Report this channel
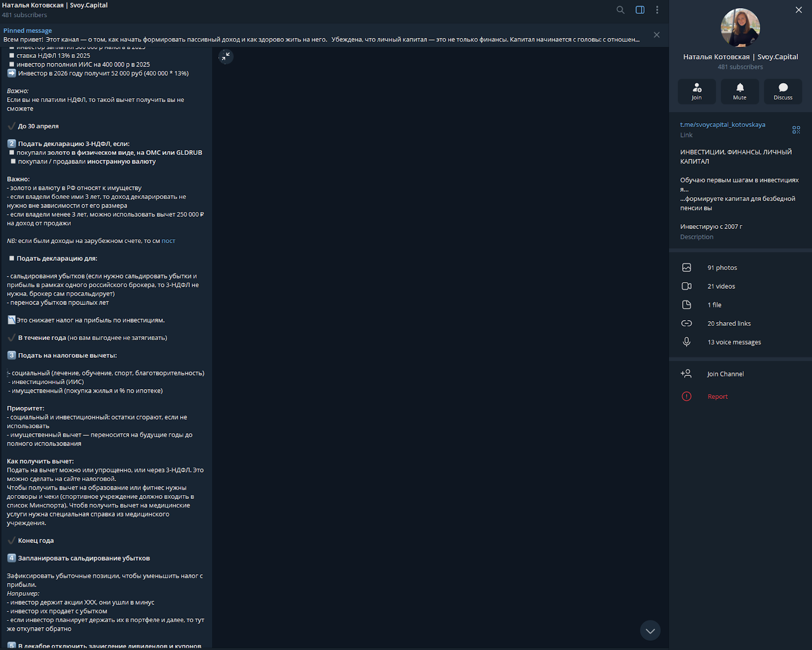Image resolution: width=812 pixels, height=650 pixels. click(x=718, y=397)
